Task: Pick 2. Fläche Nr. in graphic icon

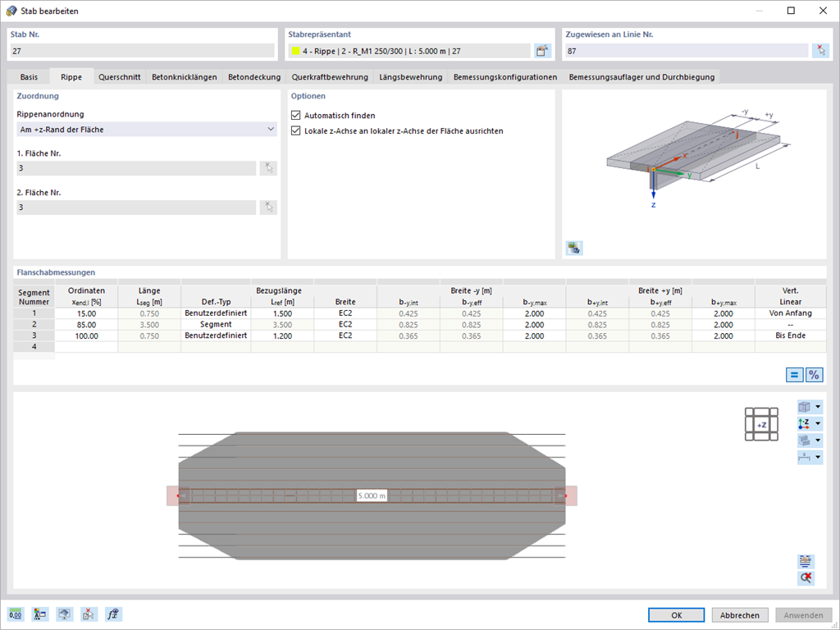Action: (x=268, y=208)
